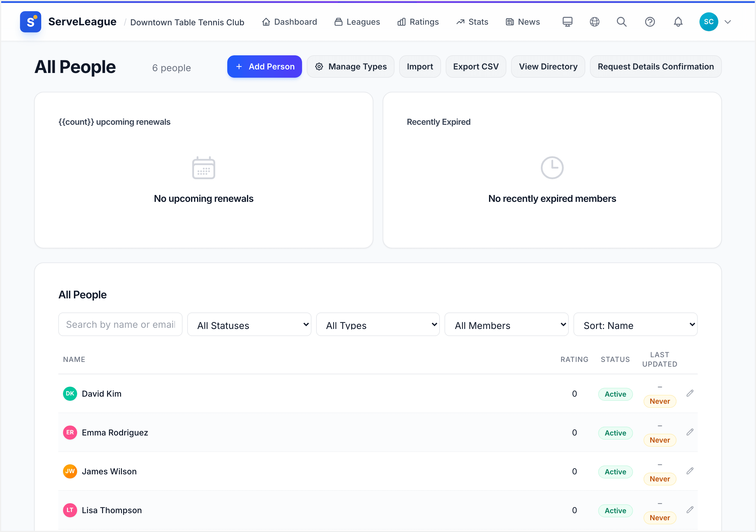Open the help question mark icon

[650, 22]
